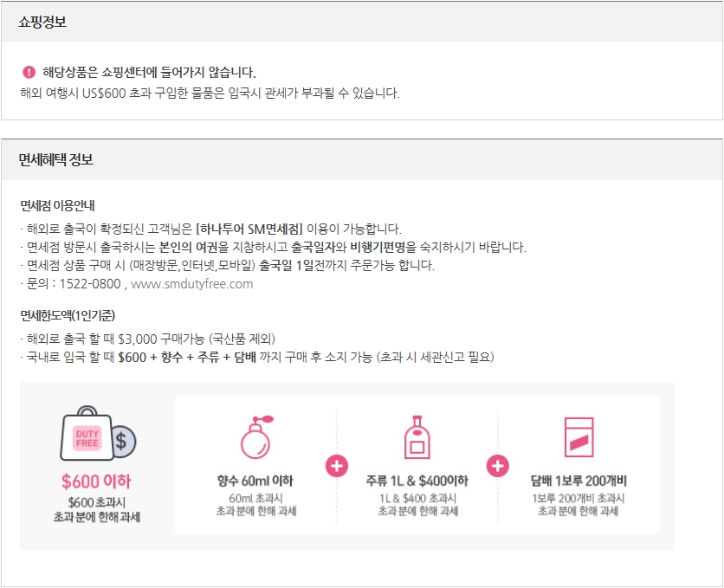The height and width of the screenshot is (588, 724).
Task: Click the dollar coin icon
Action: pyautogui.click(x=120, y=442)
